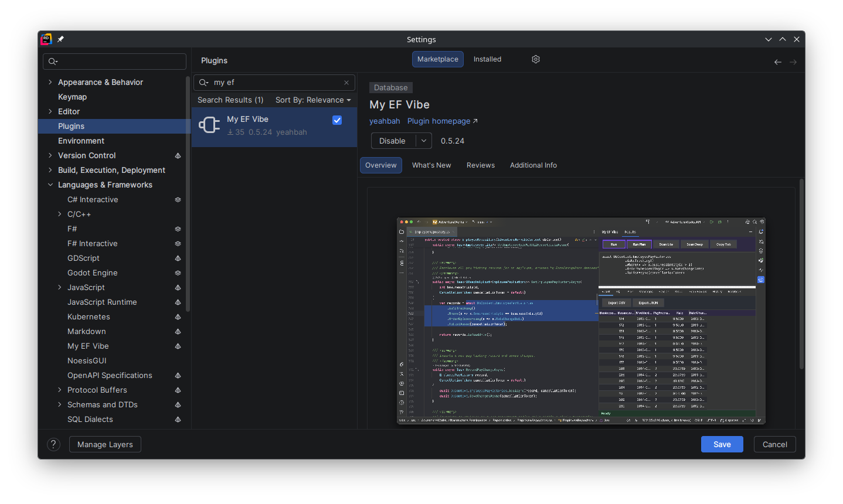Open Additional Info tab
Viewport: 843px width, 504px height.
coord(533,165)
